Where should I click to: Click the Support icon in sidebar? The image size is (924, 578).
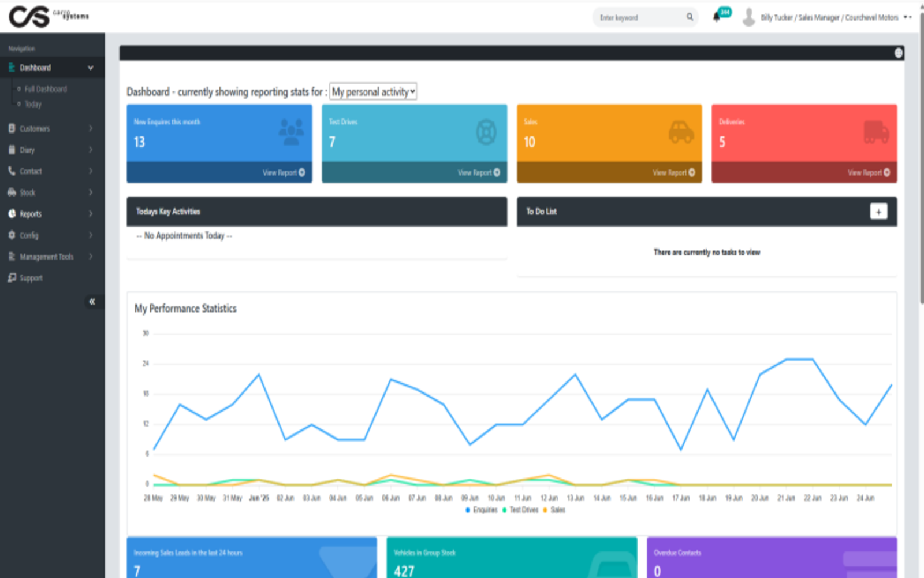pyautogui.click(x=12, y=278)
